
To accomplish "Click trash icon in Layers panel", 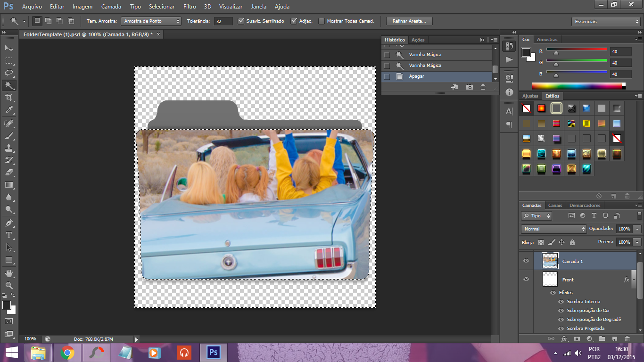I will coord(627,339).
